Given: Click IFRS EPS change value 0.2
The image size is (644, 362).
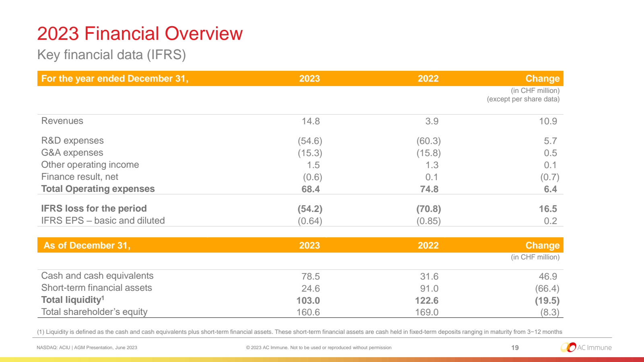Looking at the screenshot, I should (550, 221).
